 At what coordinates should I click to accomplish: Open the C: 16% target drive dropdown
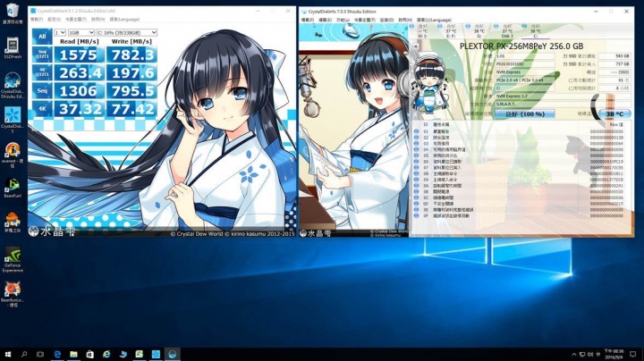pyautogui.click(x=126, y=32)
